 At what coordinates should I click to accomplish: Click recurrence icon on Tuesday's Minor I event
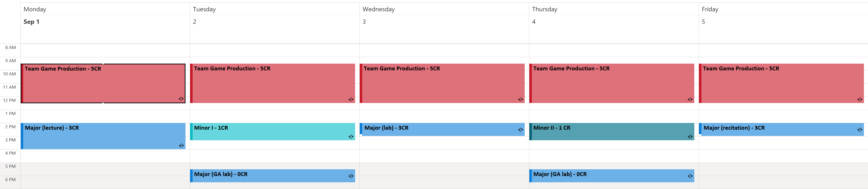(x=351, y=137)
